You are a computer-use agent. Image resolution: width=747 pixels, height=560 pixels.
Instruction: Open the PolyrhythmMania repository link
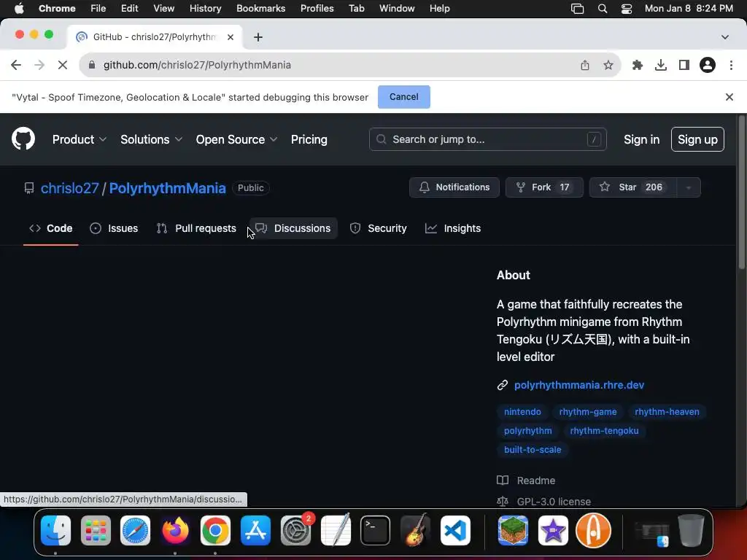tap(167, 188)
